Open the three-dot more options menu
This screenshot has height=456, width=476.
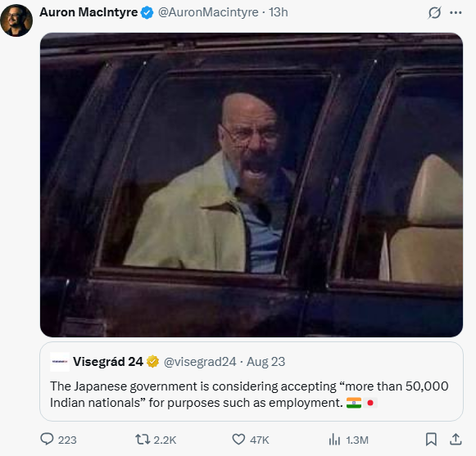point(456,13)
